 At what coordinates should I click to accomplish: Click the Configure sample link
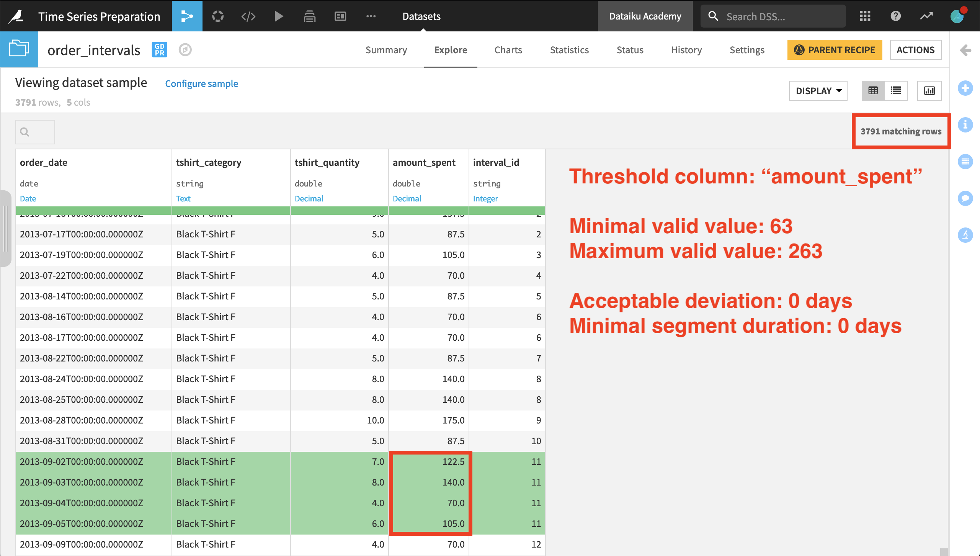click(x=201, y=83)
